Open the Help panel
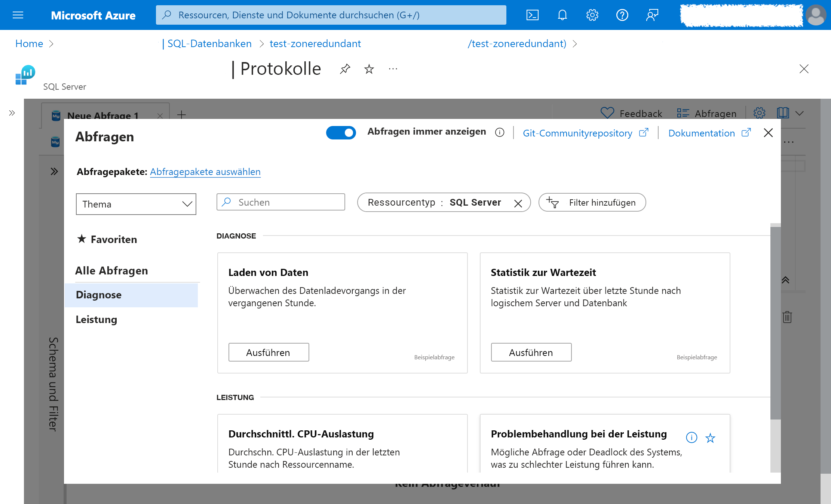The image size is (831, 504). [x=622, y=15]
